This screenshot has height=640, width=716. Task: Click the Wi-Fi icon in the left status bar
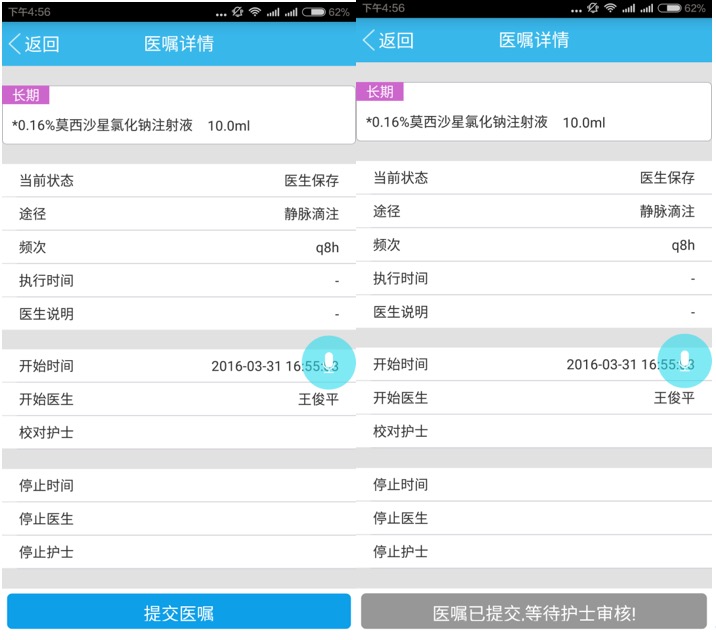click(x=255, y=11)
